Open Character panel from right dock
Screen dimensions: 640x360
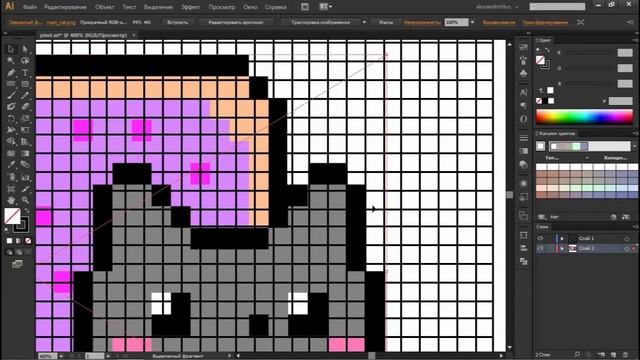(523, 93)
